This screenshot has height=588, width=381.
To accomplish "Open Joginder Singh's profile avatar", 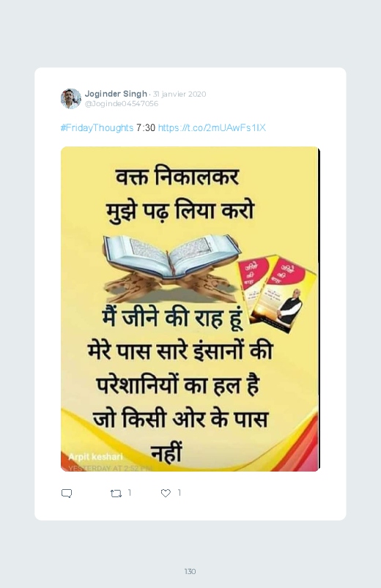I will [71, 99].
